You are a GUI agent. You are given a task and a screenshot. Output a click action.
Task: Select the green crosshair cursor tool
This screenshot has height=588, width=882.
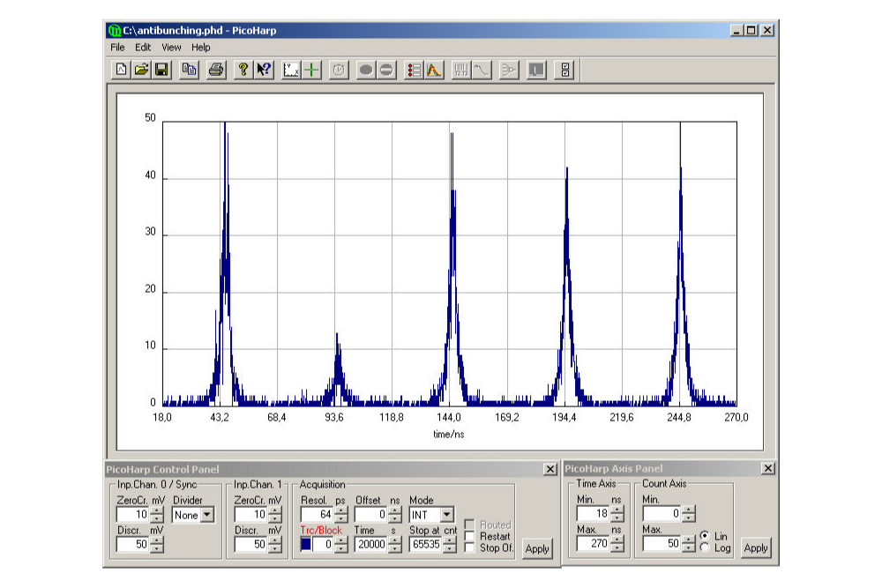[311, 71]
